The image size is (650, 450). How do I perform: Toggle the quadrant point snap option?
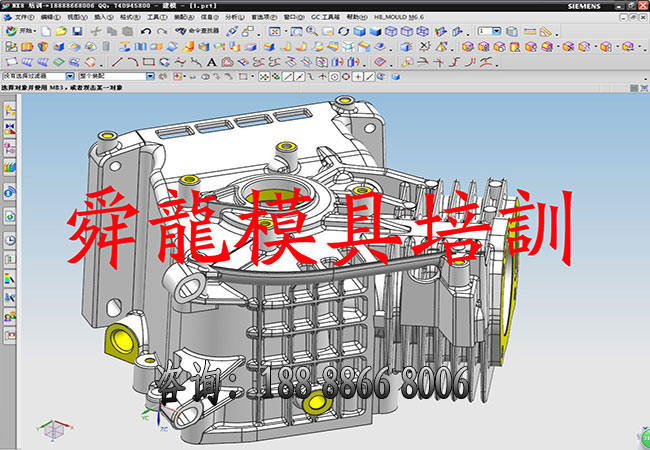[x=346, y=77]
